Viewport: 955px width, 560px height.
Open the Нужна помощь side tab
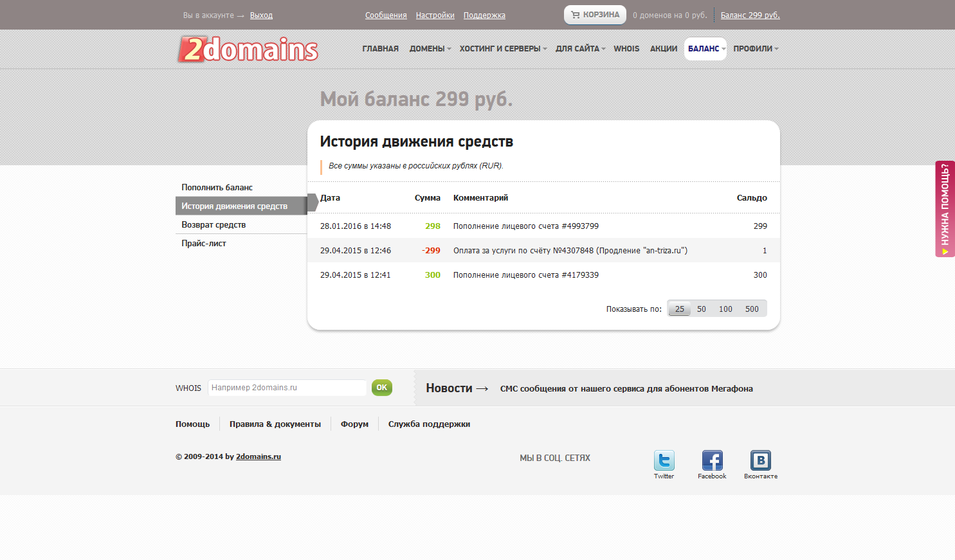click(945, 209)
